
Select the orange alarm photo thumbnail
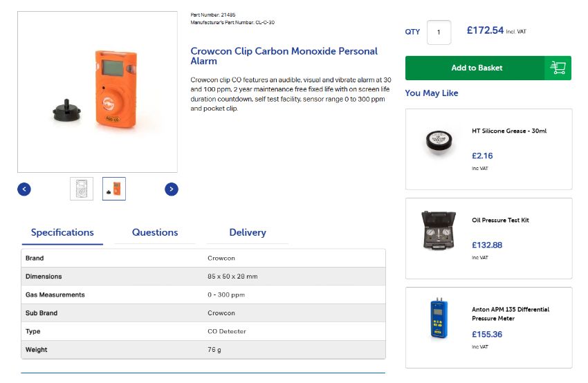pyautogui.click(x=114, y=189)
